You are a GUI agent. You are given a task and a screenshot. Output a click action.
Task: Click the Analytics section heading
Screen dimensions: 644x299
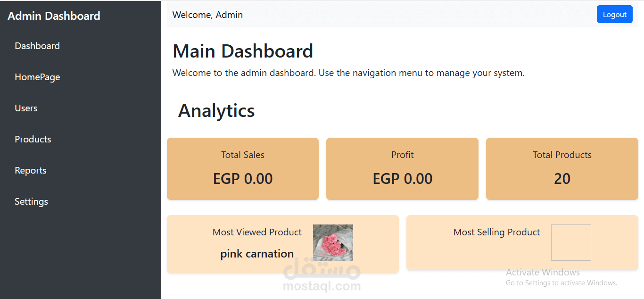[x=216, y=110]
